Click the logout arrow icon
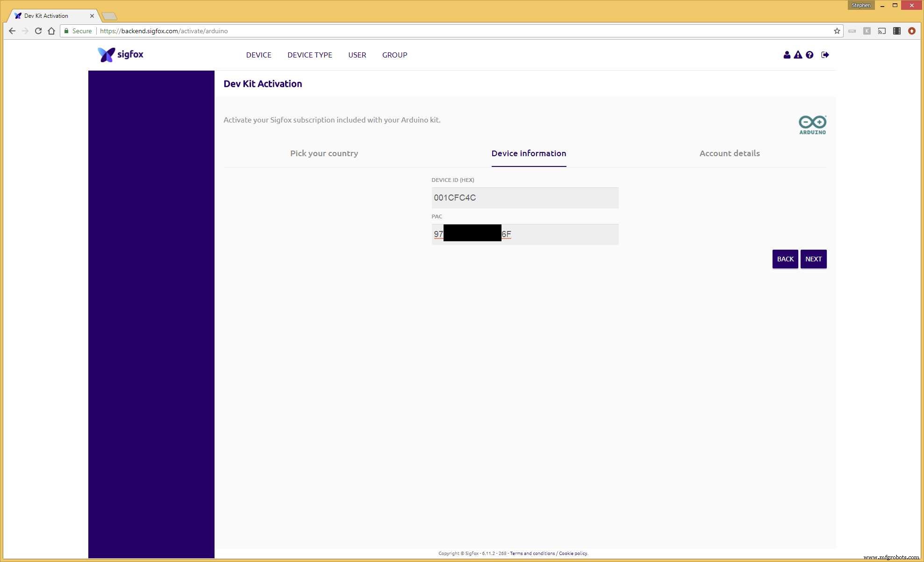The image size is (924, 562). coord(825,55)
